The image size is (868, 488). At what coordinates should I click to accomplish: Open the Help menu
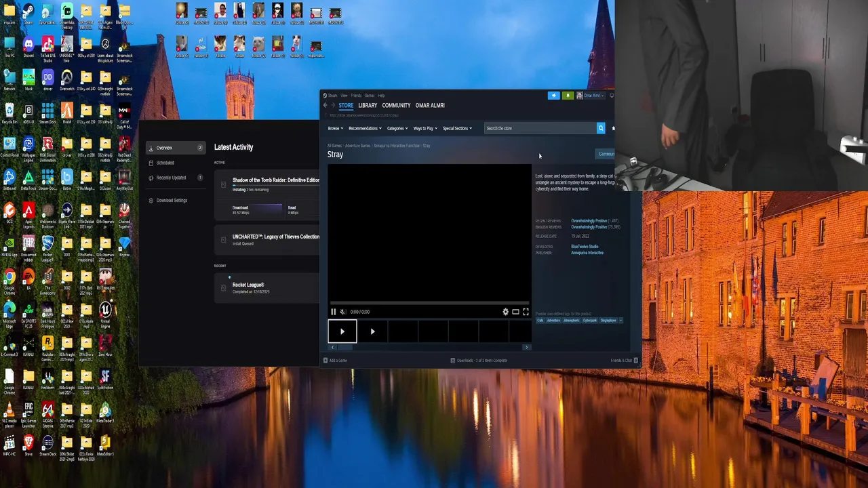coord(381,96)
